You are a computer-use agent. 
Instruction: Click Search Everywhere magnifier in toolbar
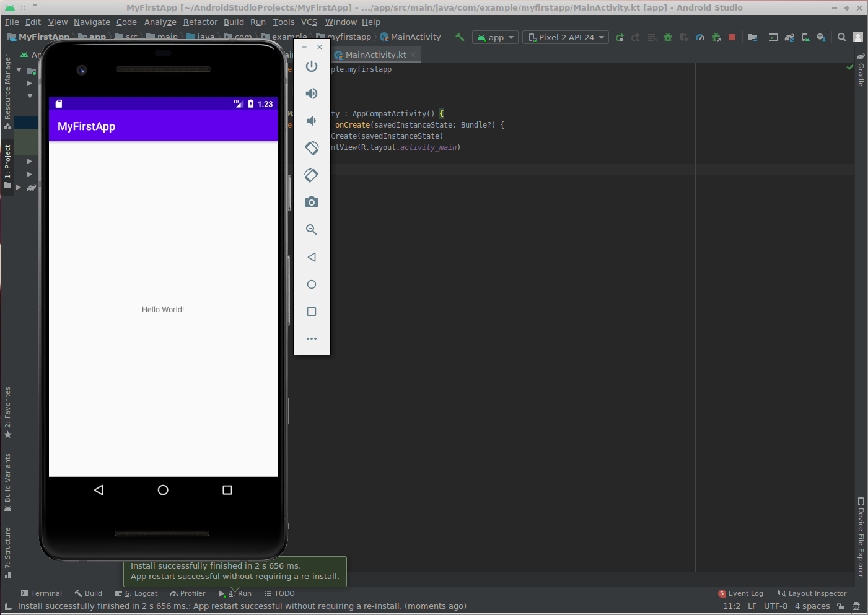pyautogui.click(x=842, y=37)
